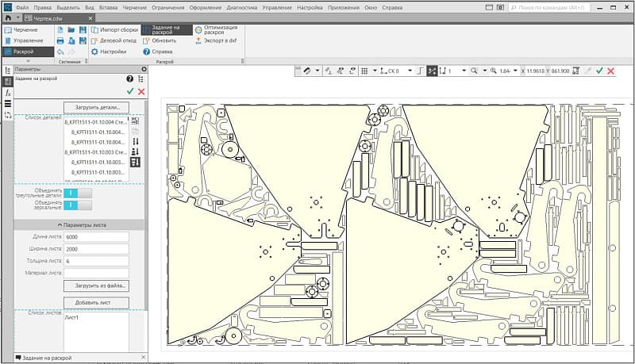Image resolution: width=635 pixels, height=364 pixels.
Task: Click the Добавить лист button
Action: click(x=96, y=302)
